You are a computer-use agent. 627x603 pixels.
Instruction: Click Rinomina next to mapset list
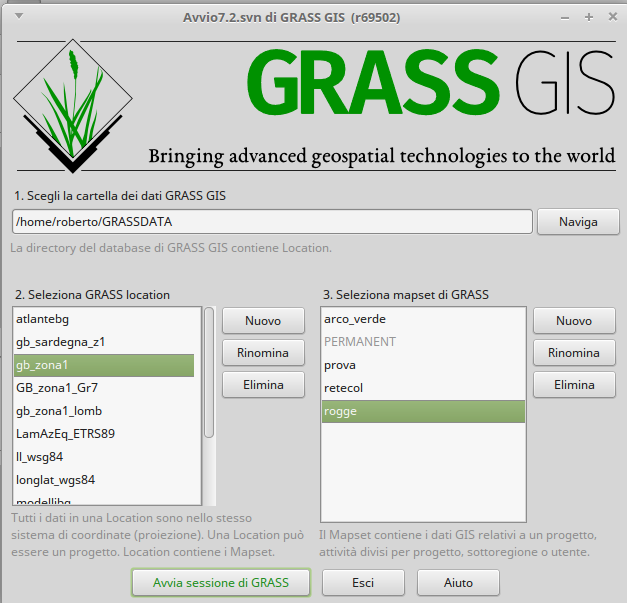click(x=574, y=353)
